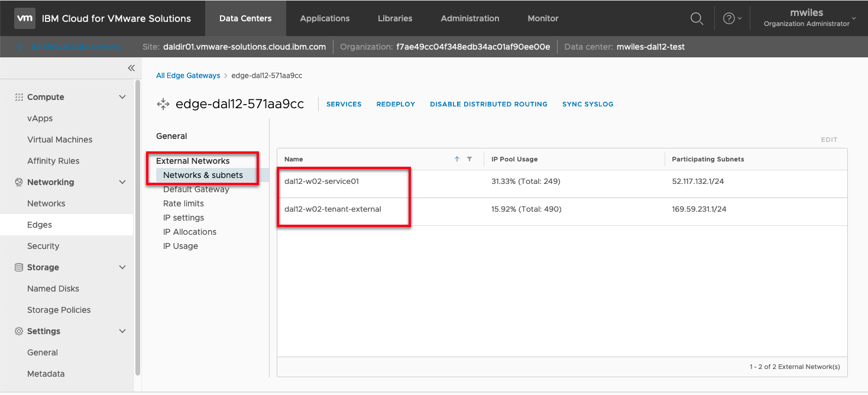Image resolution: width=868 pixels, height=395 pixels.
Task: Click the left sidebar vertical scrollbar
Action: pyautogui.click(x=138, y=225)
